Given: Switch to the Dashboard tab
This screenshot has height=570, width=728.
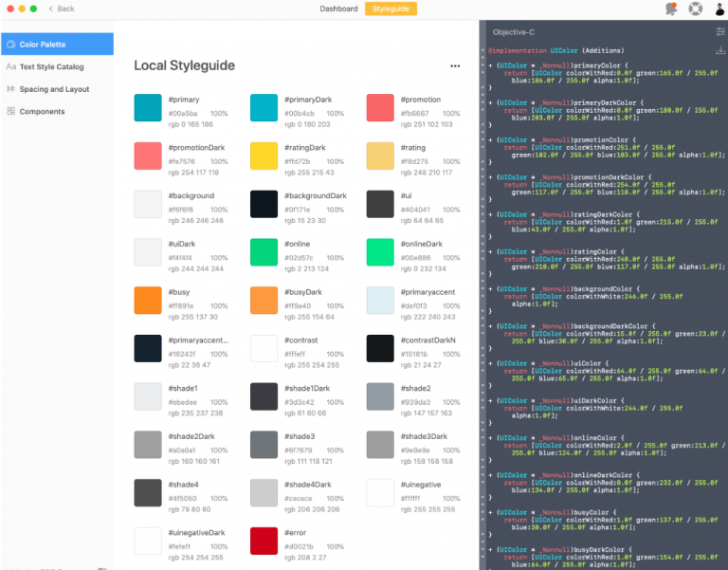Looking at the screenshot, I should click(338, 9).
